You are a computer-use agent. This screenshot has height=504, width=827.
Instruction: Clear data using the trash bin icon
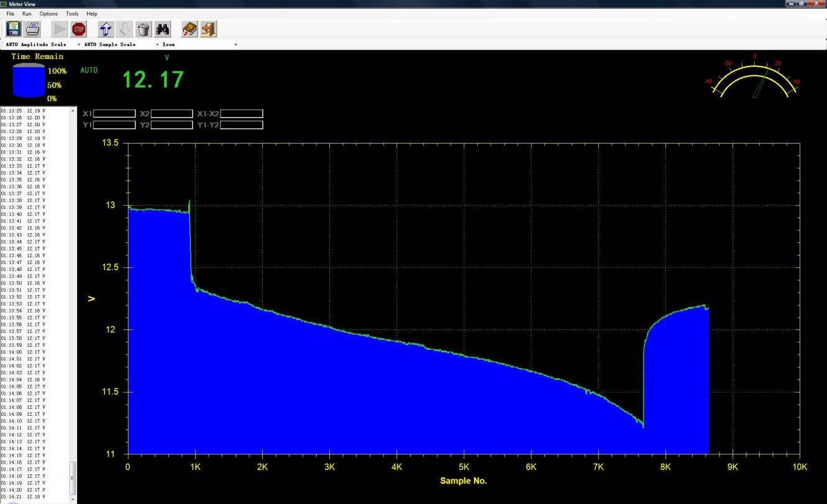(x=144, y=29)
